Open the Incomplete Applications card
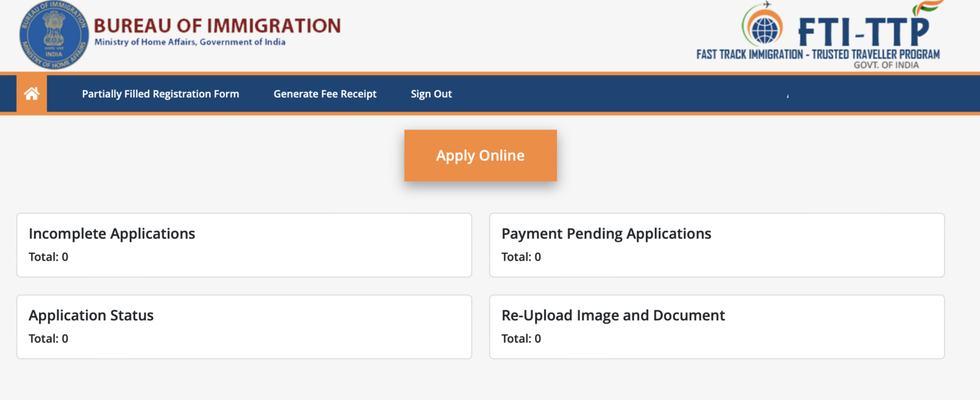The image size is (980, 400). click(x=244, y=245)
